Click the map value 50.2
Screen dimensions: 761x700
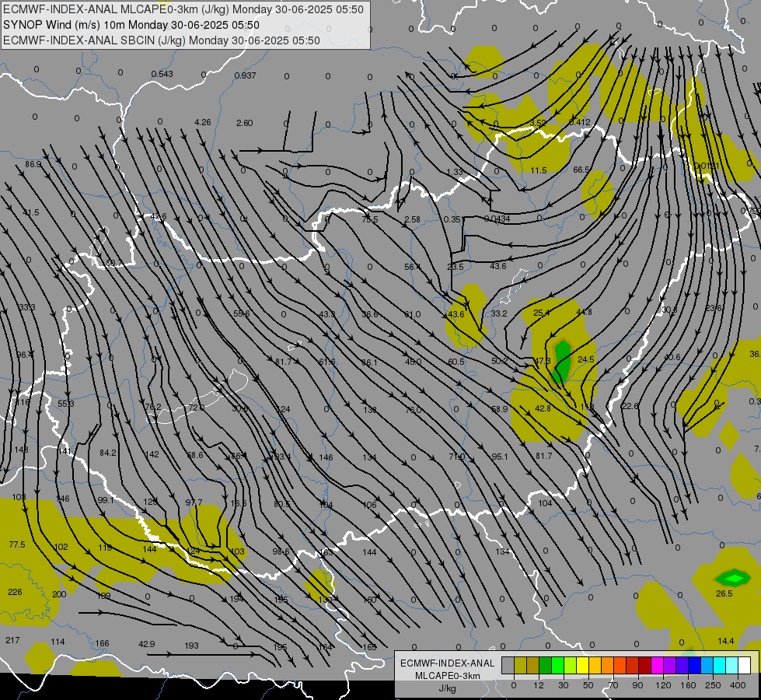(x=499, y=361)
